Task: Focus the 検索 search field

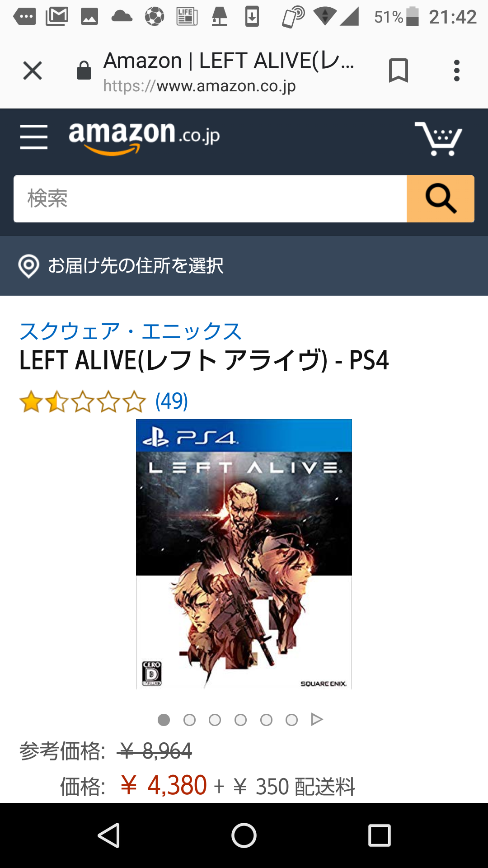Action: coord(210,198)
